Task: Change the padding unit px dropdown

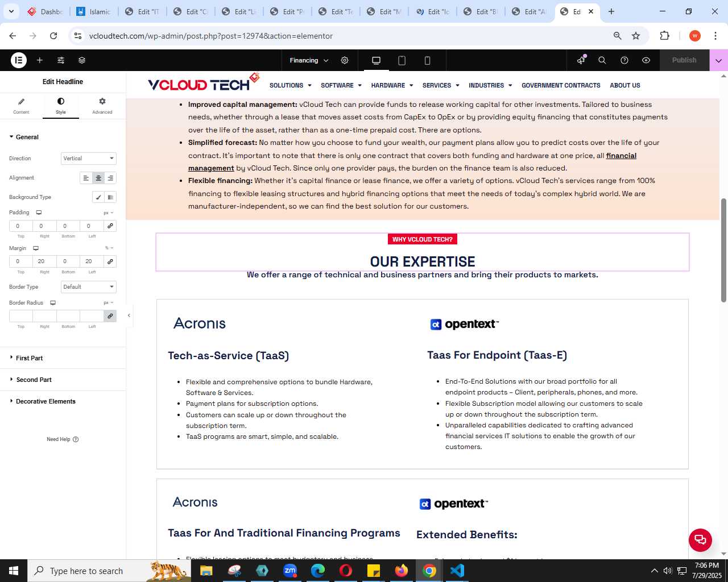Action: [x=108, y=213]
